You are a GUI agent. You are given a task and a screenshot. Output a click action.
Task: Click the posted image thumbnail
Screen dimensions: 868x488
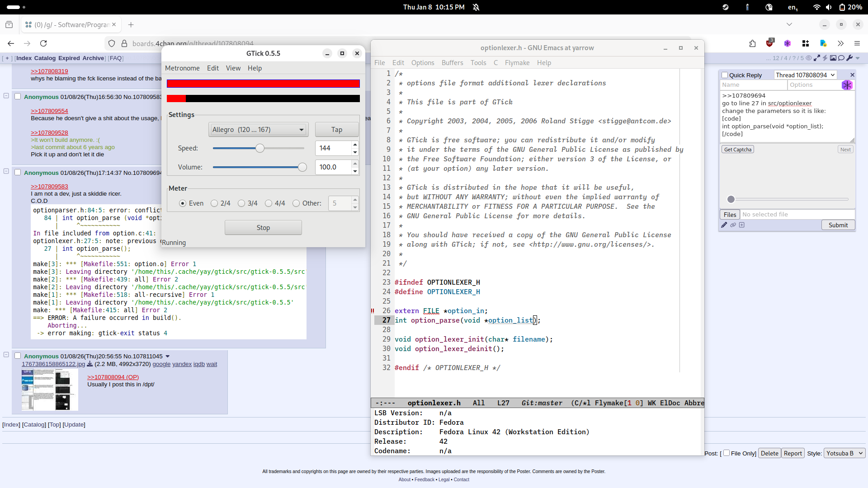50,389
